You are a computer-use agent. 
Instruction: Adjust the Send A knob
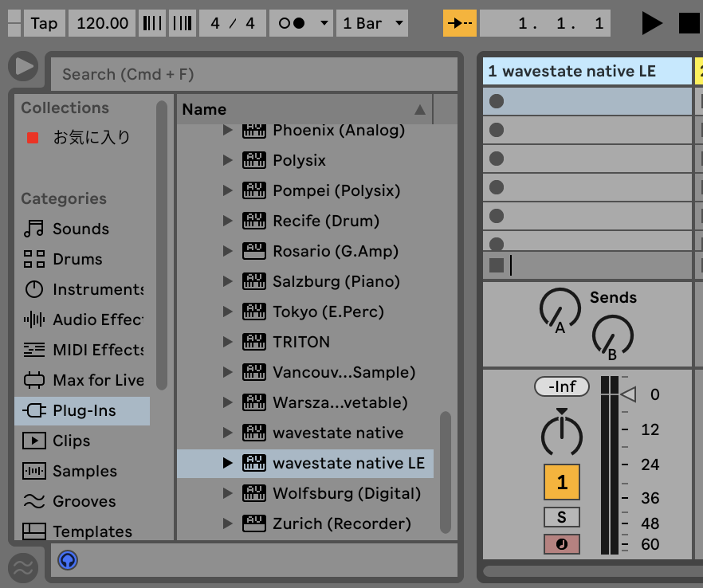pos(560,309)
